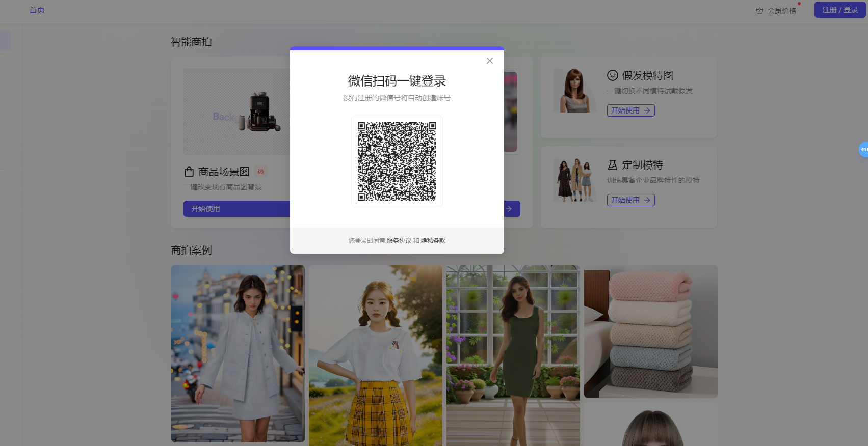Click the 定制模特 title text
Screen dimensions: 868x446
[x=643, y=165]
